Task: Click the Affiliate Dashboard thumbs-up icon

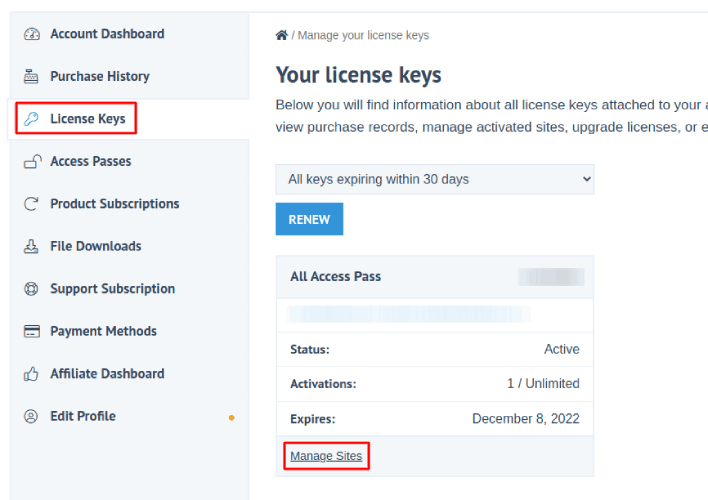Action: coord(31,374)
